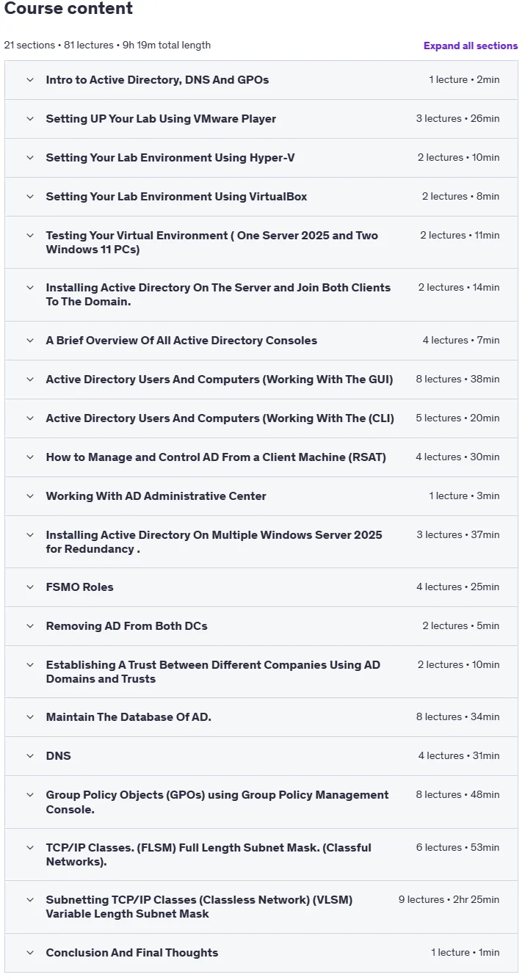Open the RSAT client machine section title
Image resolution: width=525 pixels, height=980 pixels.
216,457
